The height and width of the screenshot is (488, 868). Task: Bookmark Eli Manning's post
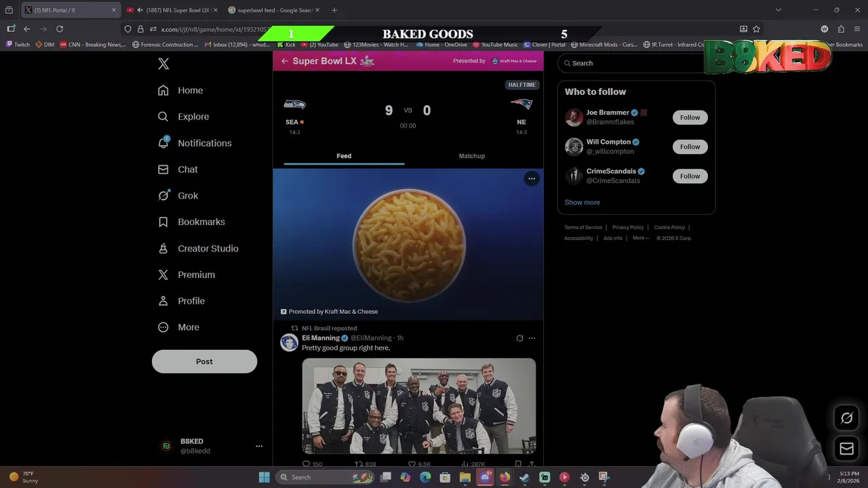[518, 464]
